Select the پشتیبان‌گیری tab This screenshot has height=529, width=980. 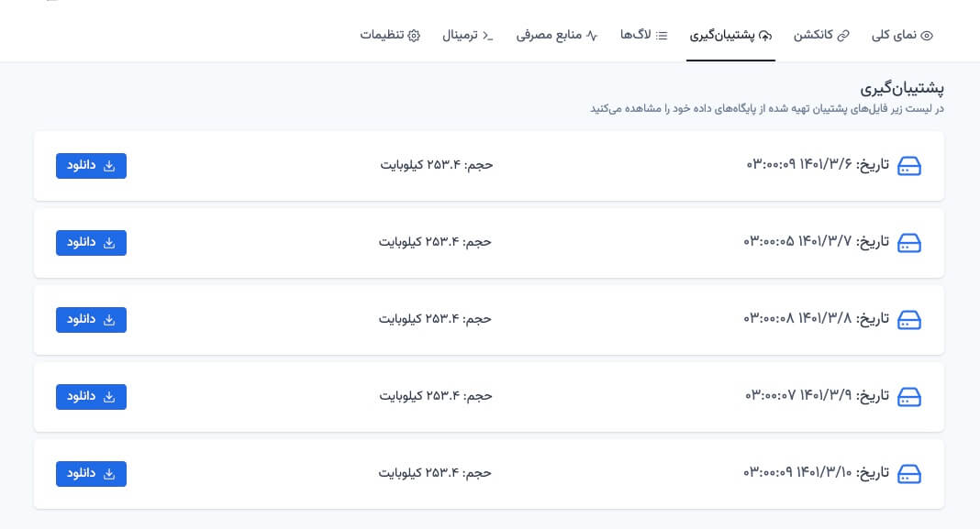point(730,35)
